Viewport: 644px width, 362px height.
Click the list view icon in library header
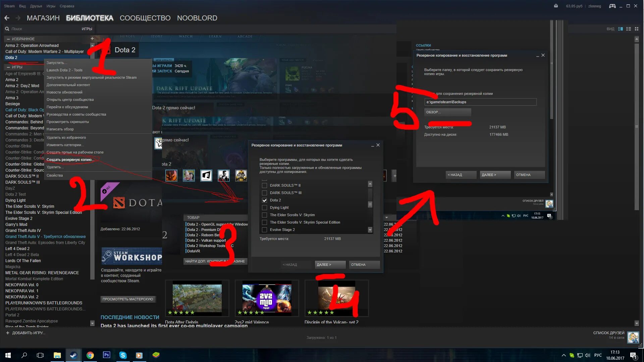click(x=629, y=29)
